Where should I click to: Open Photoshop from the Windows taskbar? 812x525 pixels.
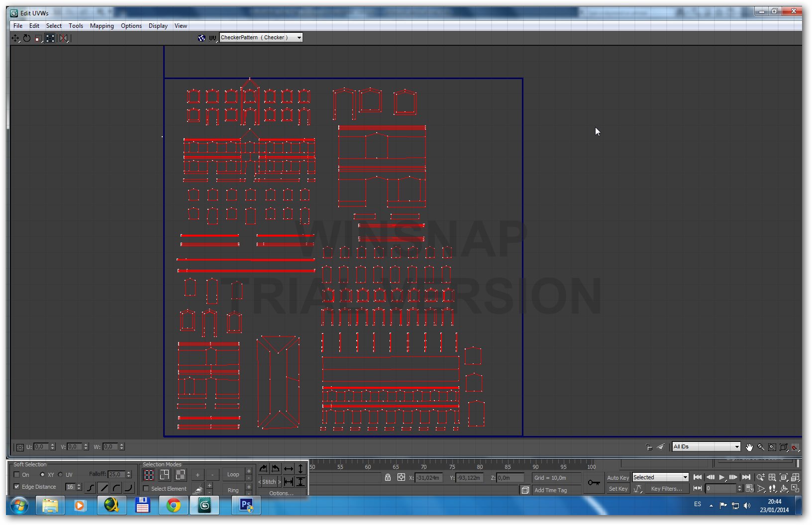point(246,506)
